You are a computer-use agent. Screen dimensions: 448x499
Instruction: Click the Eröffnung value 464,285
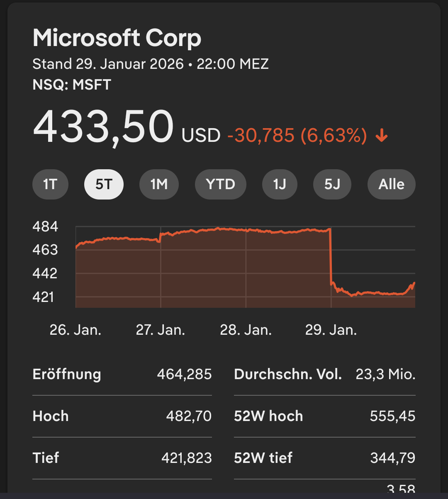point(184,374)
